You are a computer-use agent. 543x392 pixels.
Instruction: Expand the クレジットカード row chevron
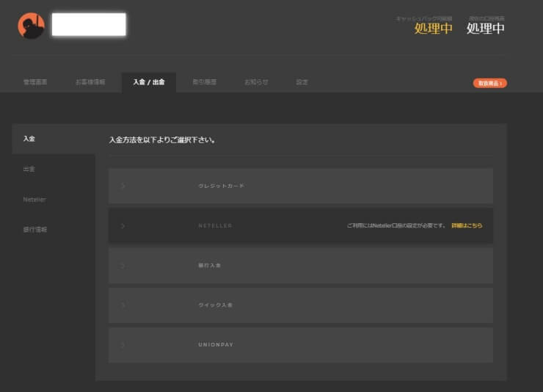pos(123,186)
